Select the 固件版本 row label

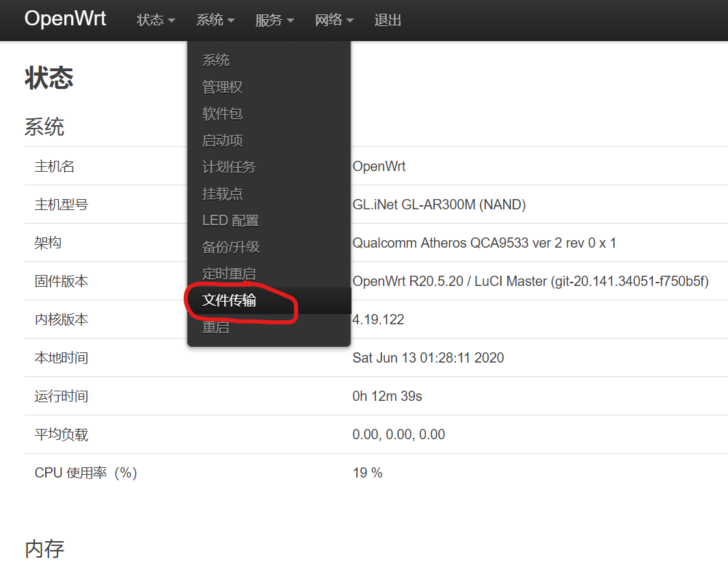[x=62, y=281]
